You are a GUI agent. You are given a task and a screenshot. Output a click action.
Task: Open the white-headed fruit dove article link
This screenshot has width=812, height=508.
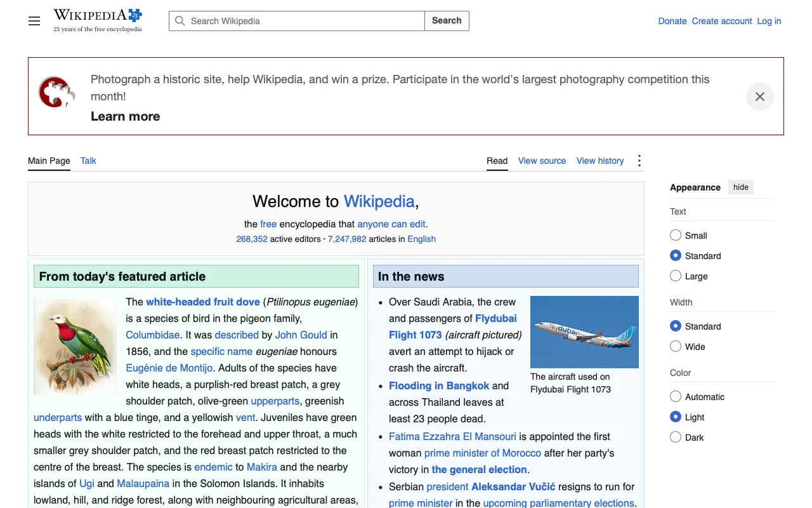click(203, 302)
